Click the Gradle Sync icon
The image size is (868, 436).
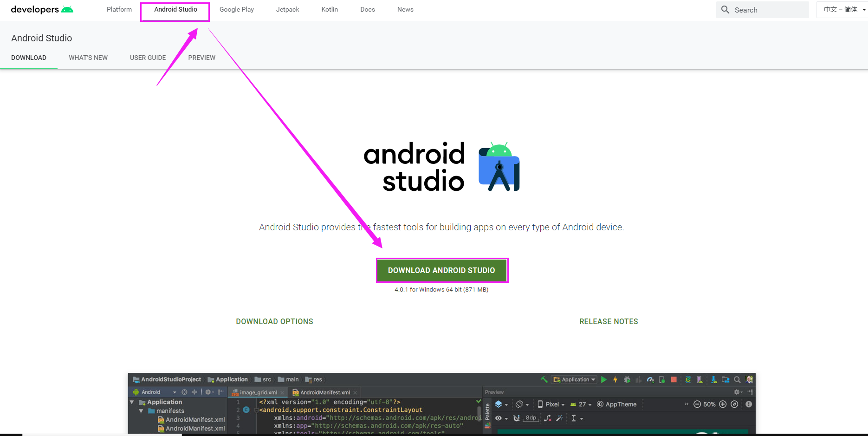coord(688,379)
